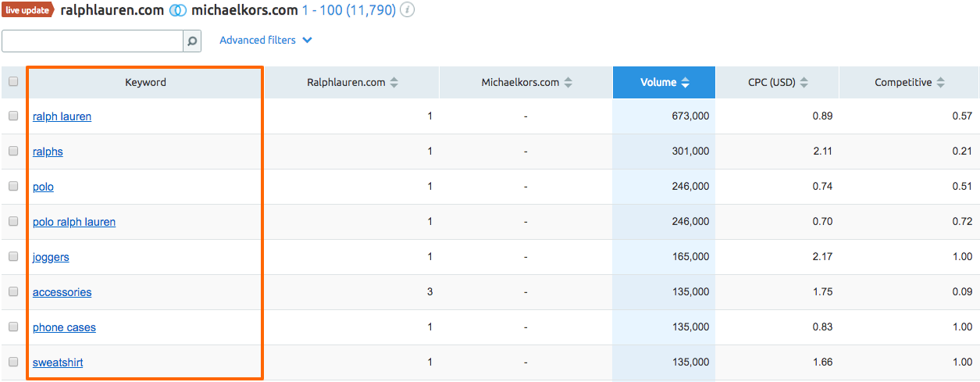Screen dimensions: 980x382
Task: Open the joggers keyword link
Action: click(51, 257)
